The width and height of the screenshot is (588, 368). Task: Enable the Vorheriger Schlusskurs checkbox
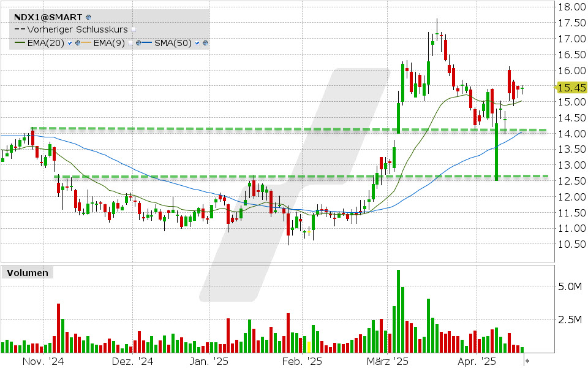(x=134, y=29)
